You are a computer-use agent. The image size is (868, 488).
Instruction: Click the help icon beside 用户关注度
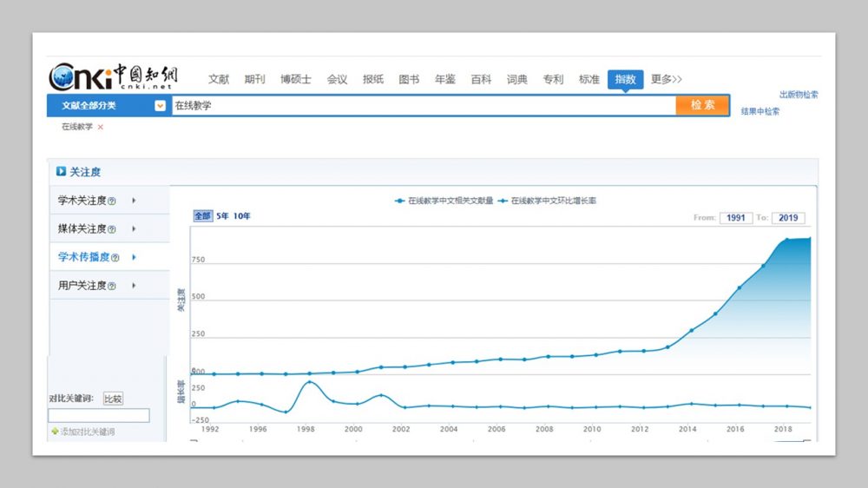point(112,286)
